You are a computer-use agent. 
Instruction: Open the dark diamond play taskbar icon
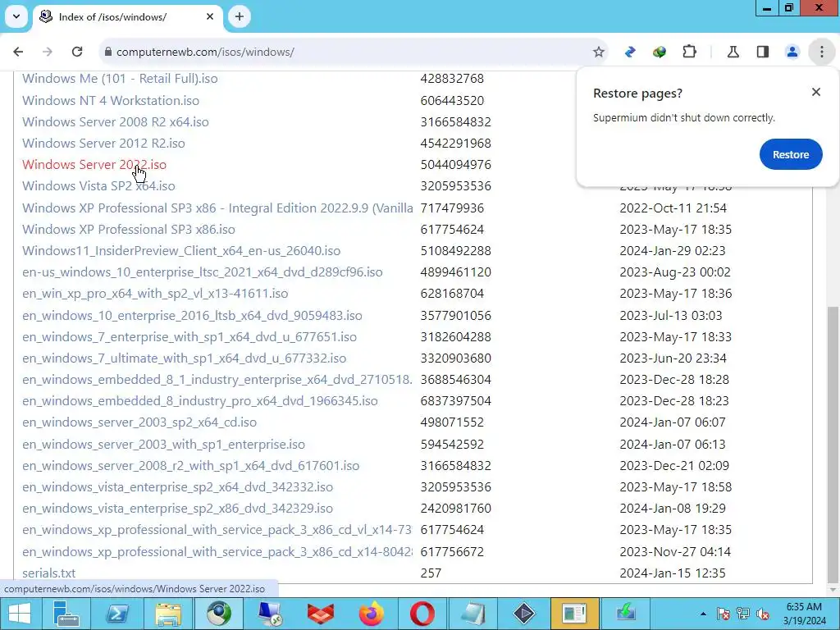pos(523,614)
